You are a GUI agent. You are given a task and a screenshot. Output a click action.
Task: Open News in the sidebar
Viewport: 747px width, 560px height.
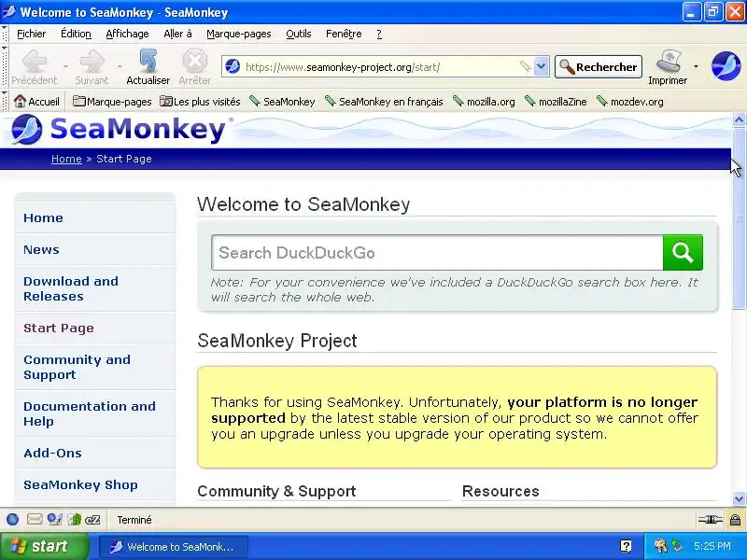coord(41,249)
